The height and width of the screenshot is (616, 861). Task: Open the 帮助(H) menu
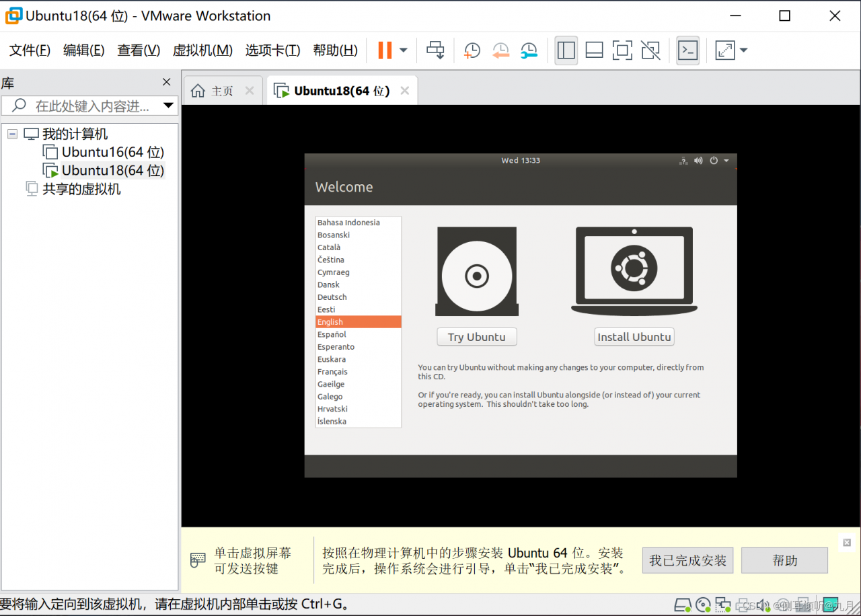pyautogui.click(x=335, y=50)
